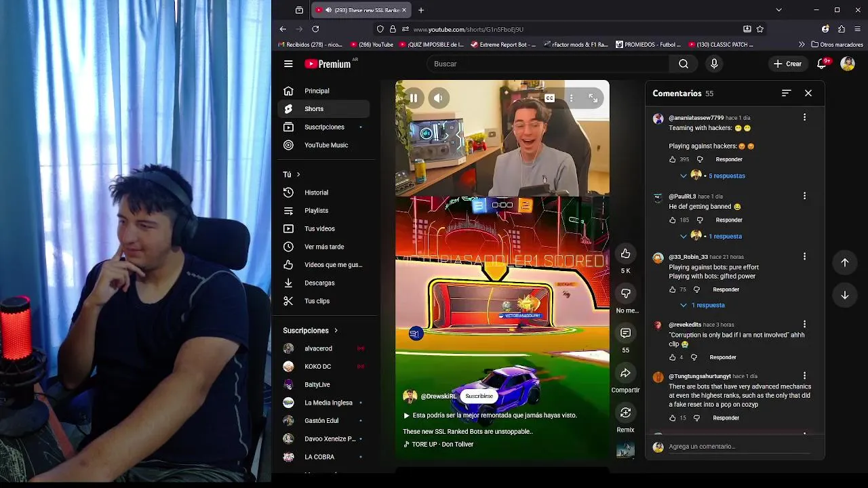Reply to the @ananiatassew7799 comment
Image resolution: width=868 pixels, height=488 pixels.
pyautogui.click(x=729, y=159)
